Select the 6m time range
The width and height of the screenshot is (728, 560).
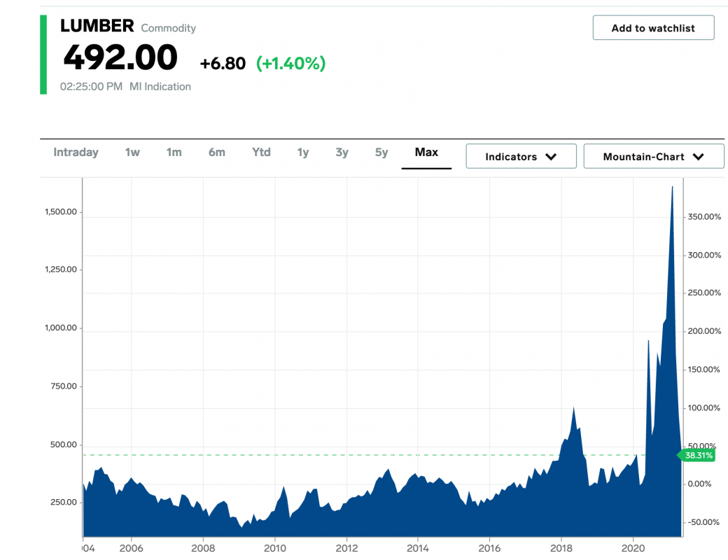217,153
